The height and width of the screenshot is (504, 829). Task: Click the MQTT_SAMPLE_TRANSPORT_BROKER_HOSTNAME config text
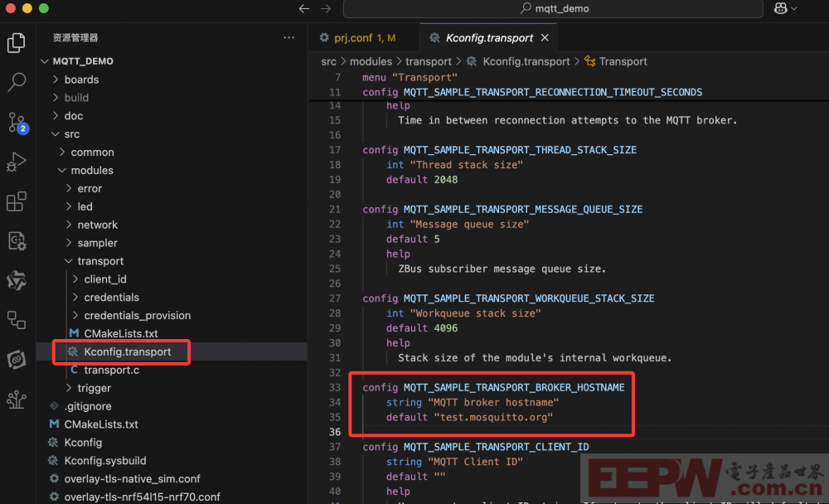coord(514,387)
